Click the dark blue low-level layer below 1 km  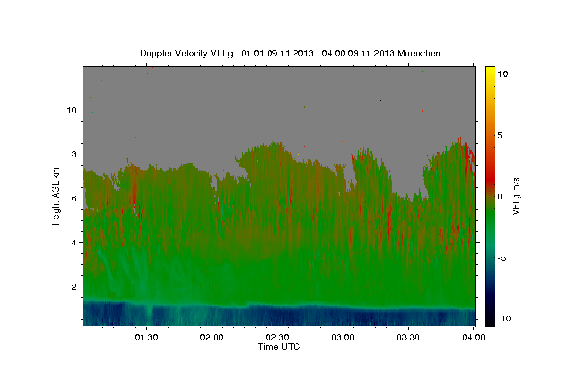(279, 316)
